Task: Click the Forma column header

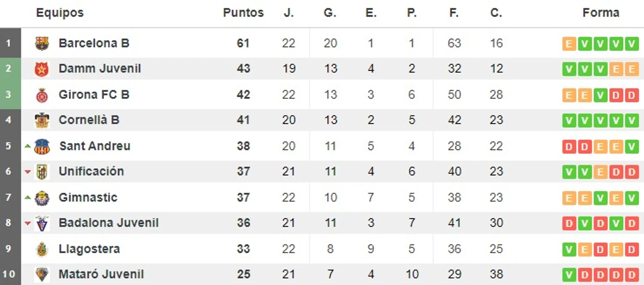Action: coord(601,13)
